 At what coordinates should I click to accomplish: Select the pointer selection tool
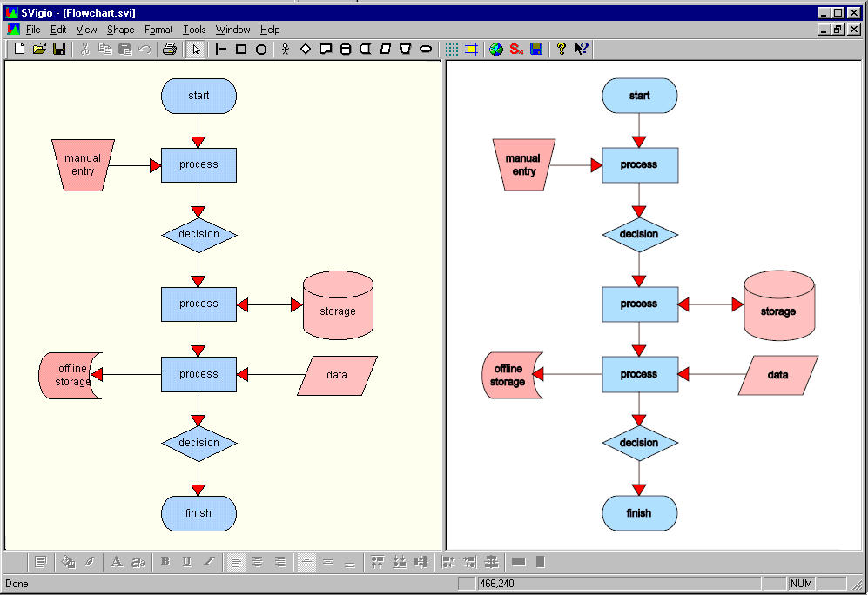click(x=195, y=50)
